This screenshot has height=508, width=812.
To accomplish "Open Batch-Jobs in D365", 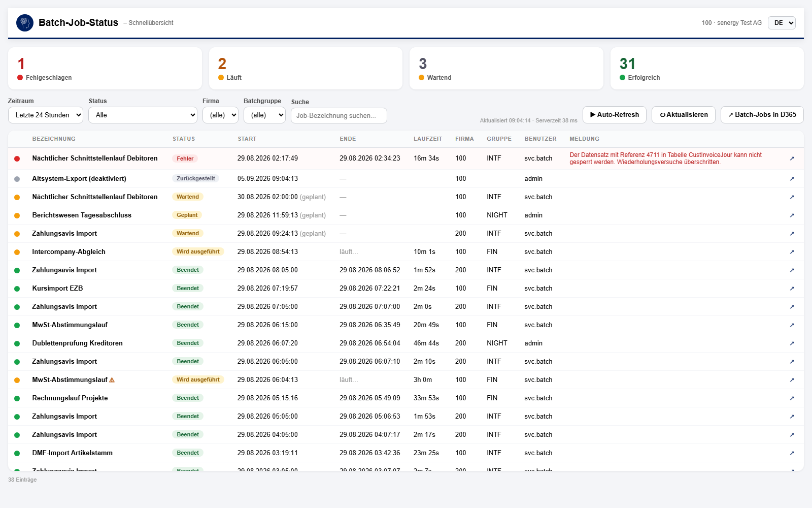I will (x=762, y=115).
